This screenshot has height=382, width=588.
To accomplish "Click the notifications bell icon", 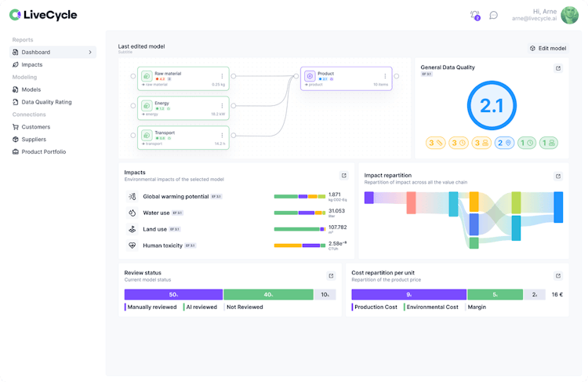I will tap(474, 15).
